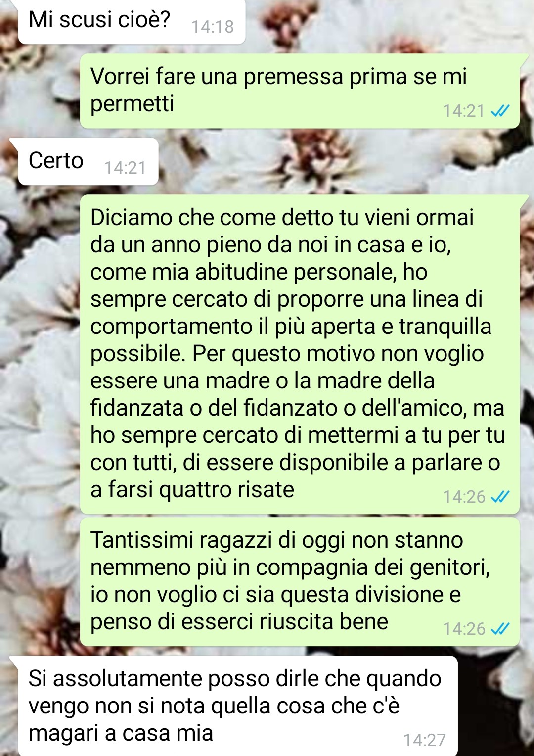The height and width of the screenshot is (756, 534).
Task: Click the 14:21 timestamp next to "Certo"
Action: (x=125, y=168)
